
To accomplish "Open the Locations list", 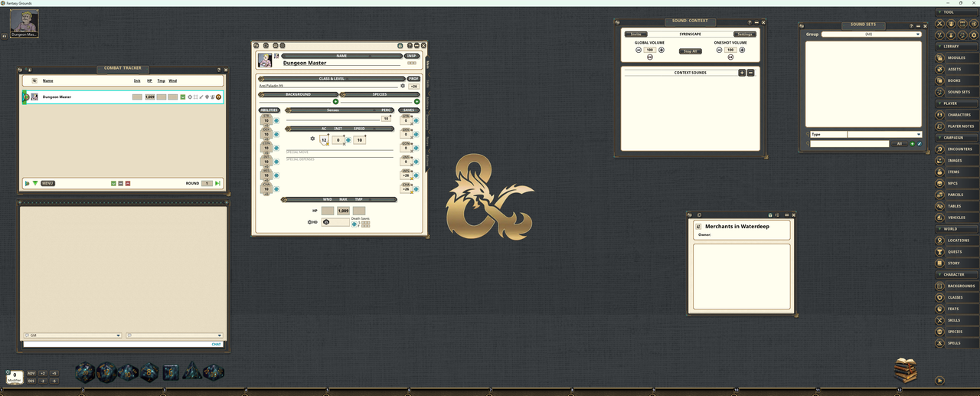I will click(957, 241).
